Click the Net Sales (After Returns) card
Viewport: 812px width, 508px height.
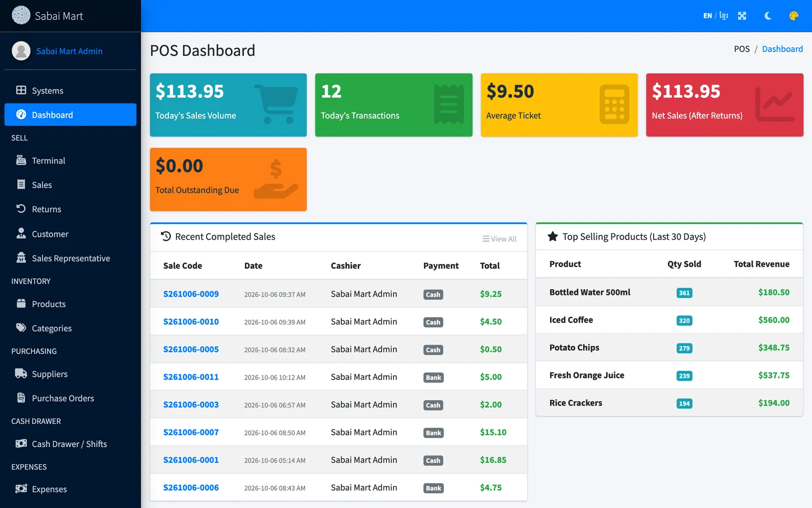tap(725, 105)
